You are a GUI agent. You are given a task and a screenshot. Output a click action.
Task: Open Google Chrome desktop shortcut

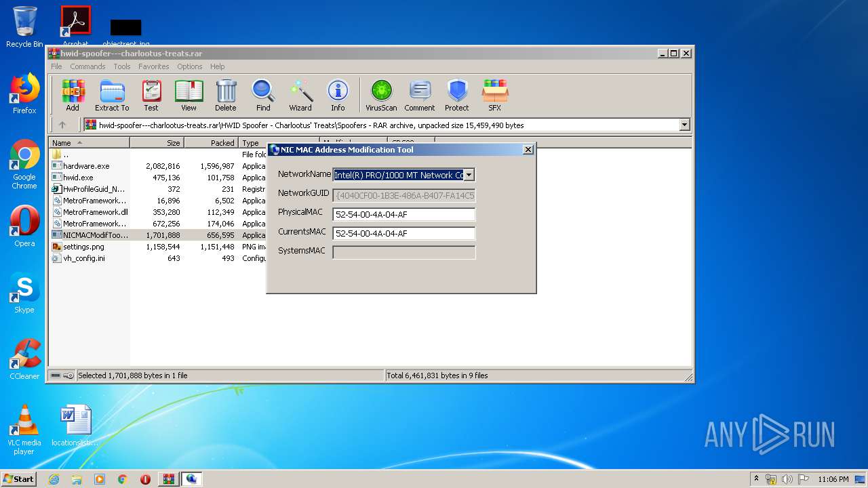(24, 165)
